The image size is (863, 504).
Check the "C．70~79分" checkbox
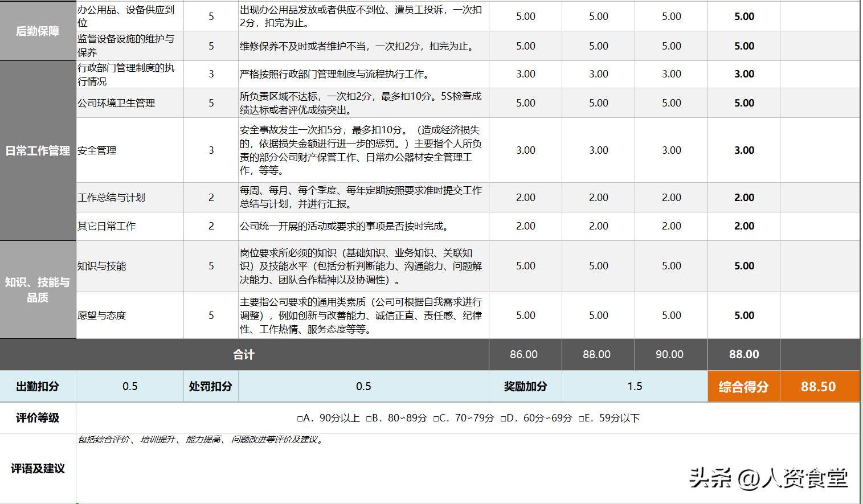point(436,418)
